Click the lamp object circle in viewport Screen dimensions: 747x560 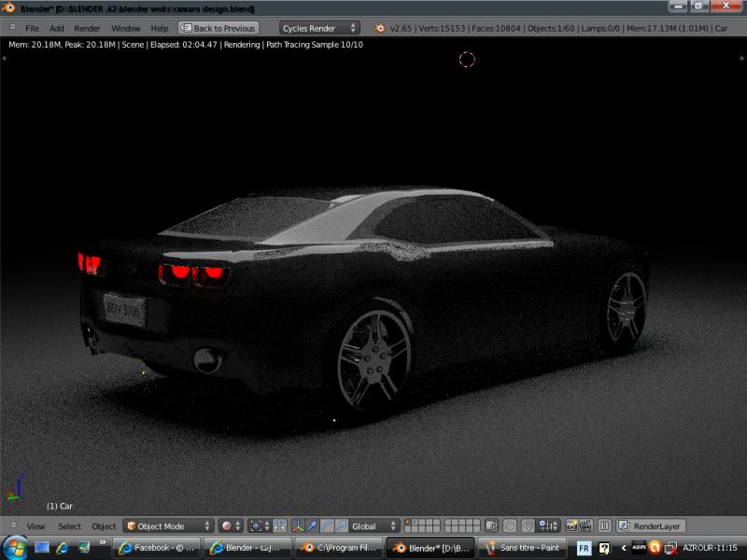pyautogui.click(x=467, y=59)
